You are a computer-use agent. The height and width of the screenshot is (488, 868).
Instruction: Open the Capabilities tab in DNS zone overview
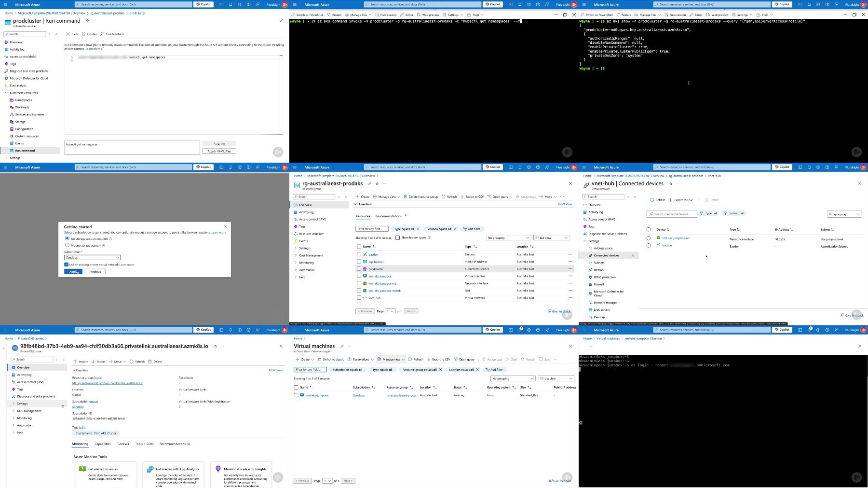(x=102, y=444)
